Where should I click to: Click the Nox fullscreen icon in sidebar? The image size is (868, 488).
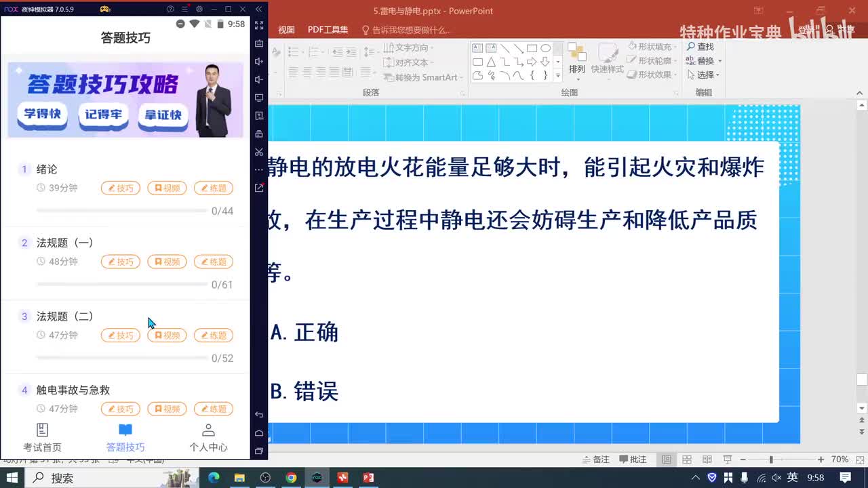(x=259, y=25)
